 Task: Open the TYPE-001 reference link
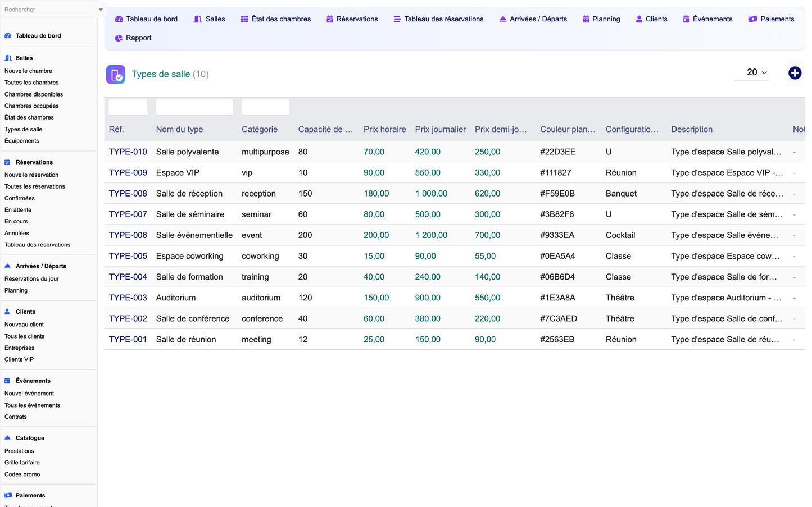[x=128, y=340]
